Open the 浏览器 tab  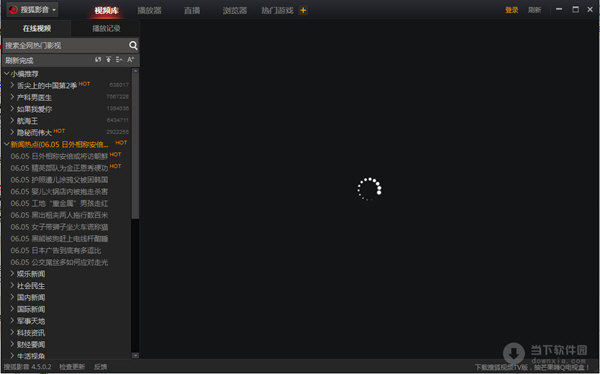(x=235, y=11)
